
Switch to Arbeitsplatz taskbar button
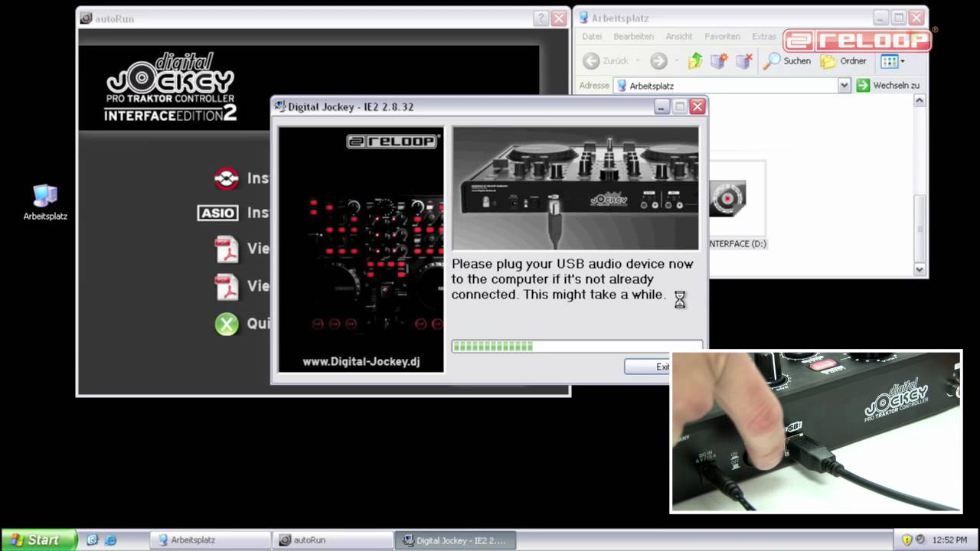[x=210, y=540]
